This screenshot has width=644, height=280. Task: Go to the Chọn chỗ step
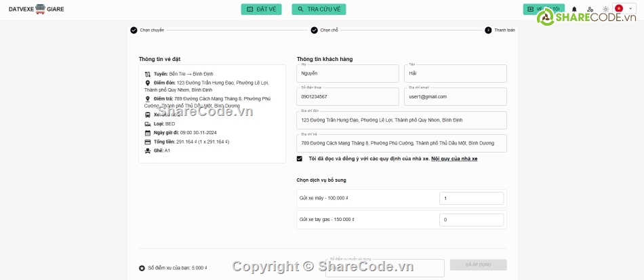(325, 30)
